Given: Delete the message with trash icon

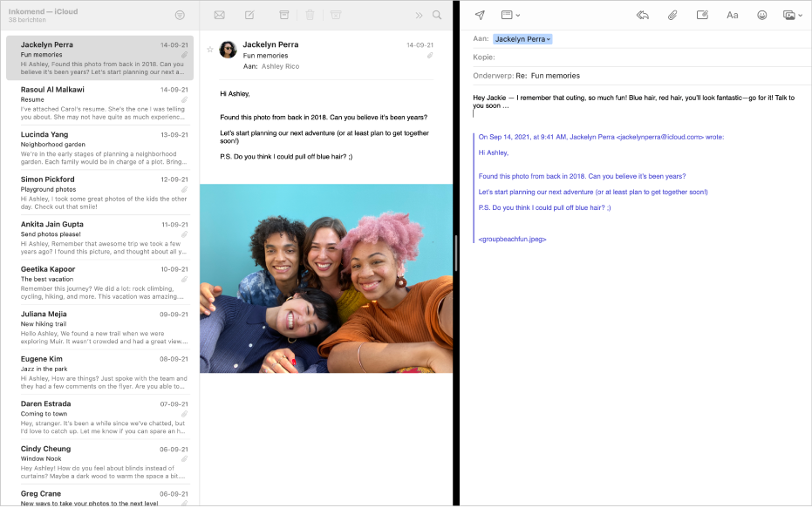Looking at the screenshot, I should point(310,15).
